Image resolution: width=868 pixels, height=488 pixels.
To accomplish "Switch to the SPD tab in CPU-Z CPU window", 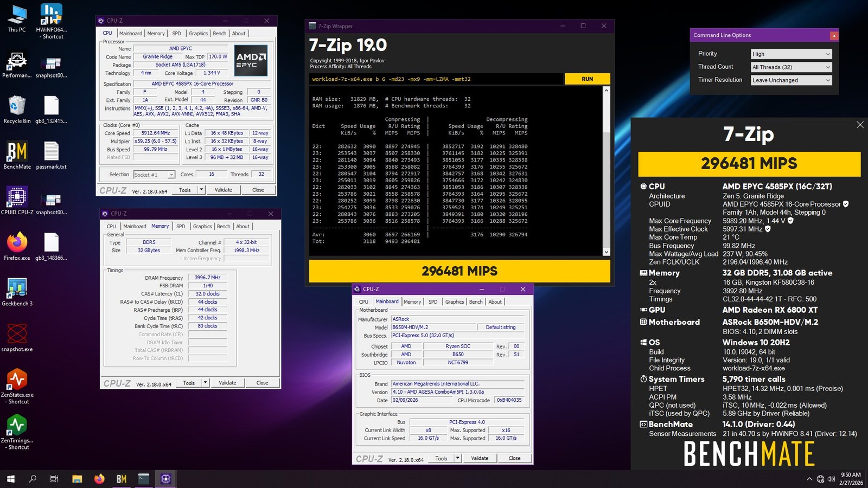I will tap(176, 34).
